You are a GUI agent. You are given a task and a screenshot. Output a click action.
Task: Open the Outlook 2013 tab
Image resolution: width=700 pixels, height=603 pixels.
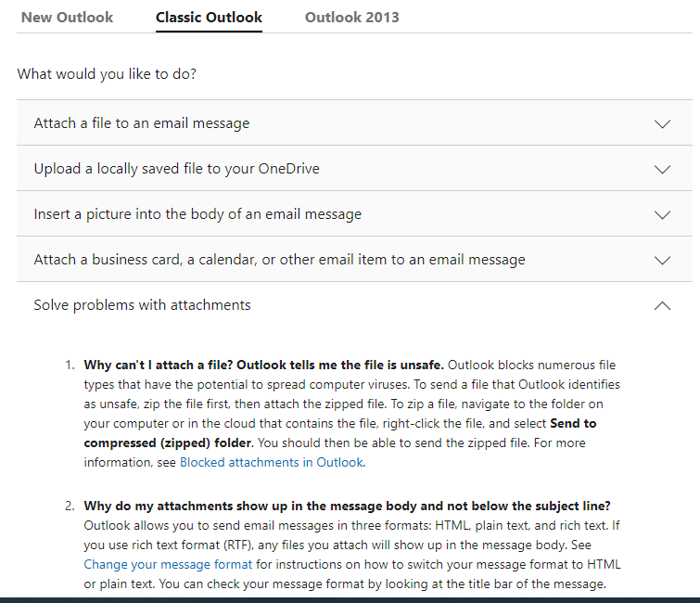point(352,18)
